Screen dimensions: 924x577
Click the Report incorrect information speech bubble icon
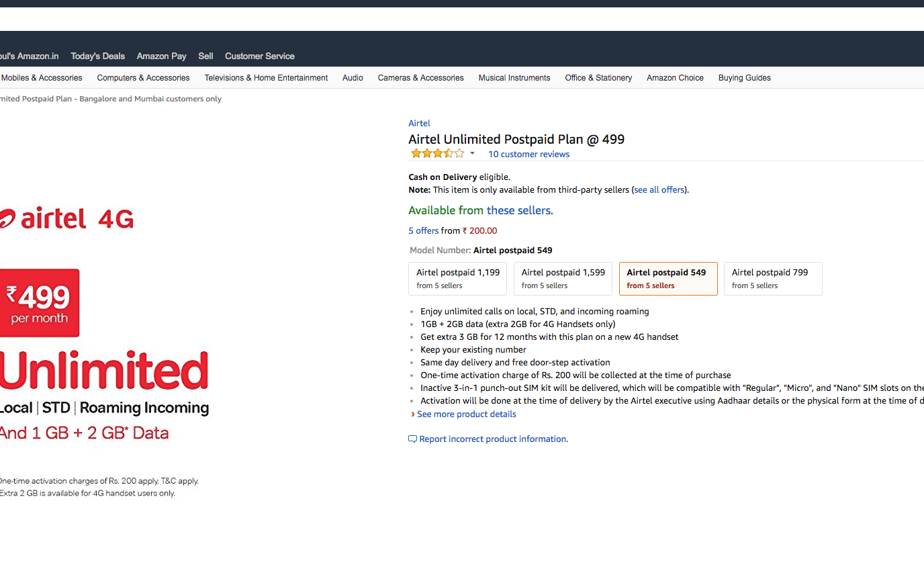pyautogui.click(x=412, y=439)
